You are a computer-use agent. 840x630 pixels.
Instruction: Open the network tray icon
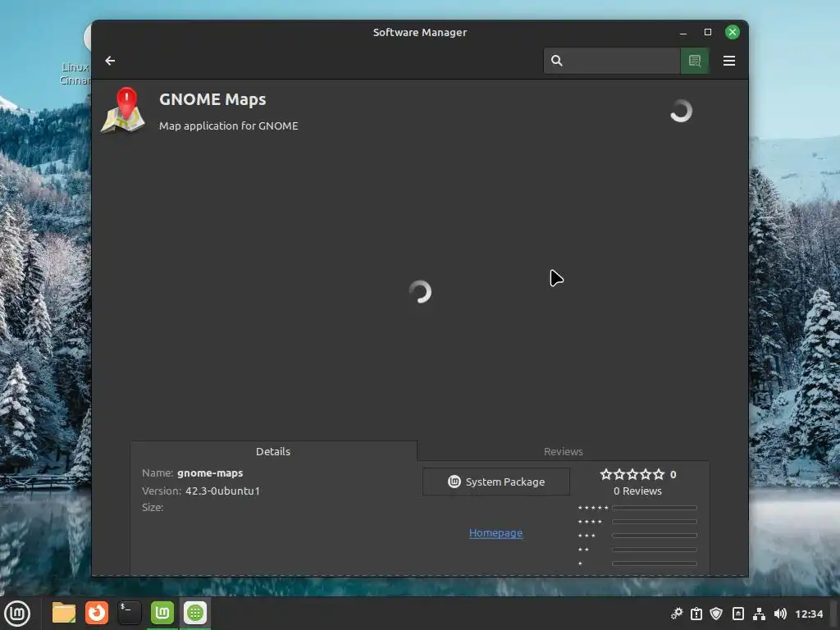coord(759,614)
